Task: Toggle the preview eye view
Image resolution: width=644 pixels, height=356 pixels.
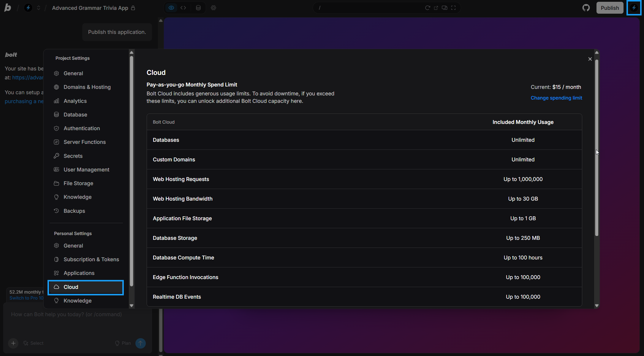Action: point(171,8)
